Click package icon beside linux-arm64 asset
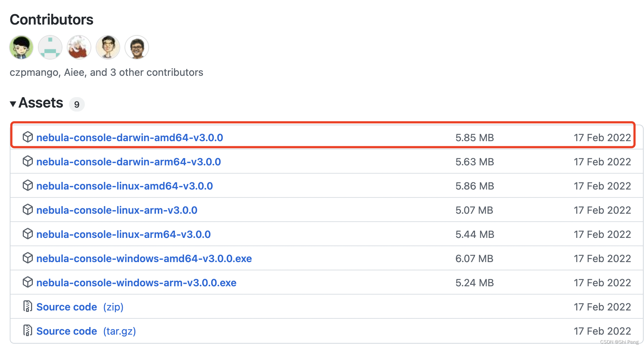The image size is (644, 348). pyautogui.click(x=28, y=234)
